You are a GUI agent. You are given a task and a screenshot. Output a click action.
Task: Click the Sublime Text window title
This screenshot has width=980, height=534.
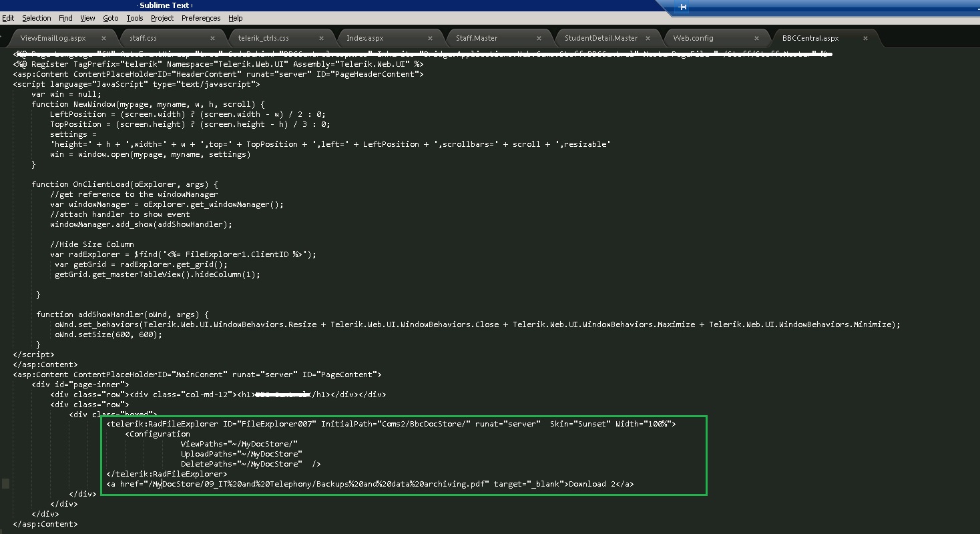click(x=164, y=5)
